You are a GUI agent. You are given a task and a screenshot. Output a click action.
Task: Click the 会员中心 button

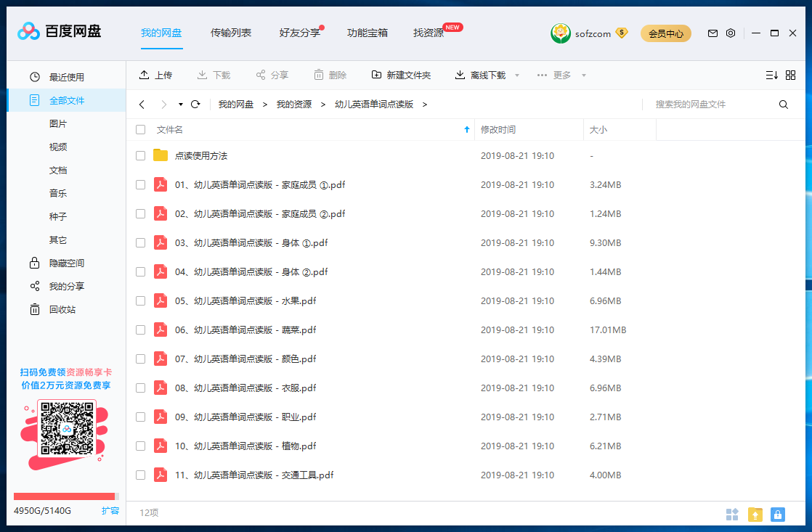tap(665, 33)
